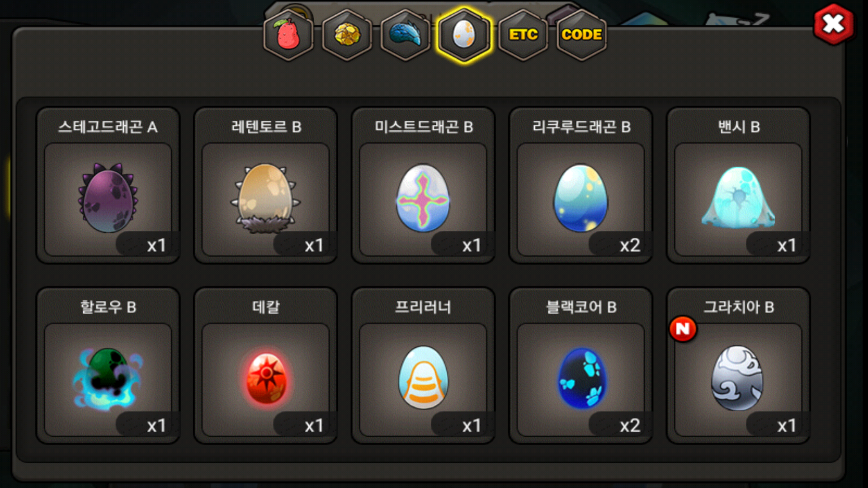Choose the 미스트드래곤 B cross-pattern egg

(x=423, y=198)
